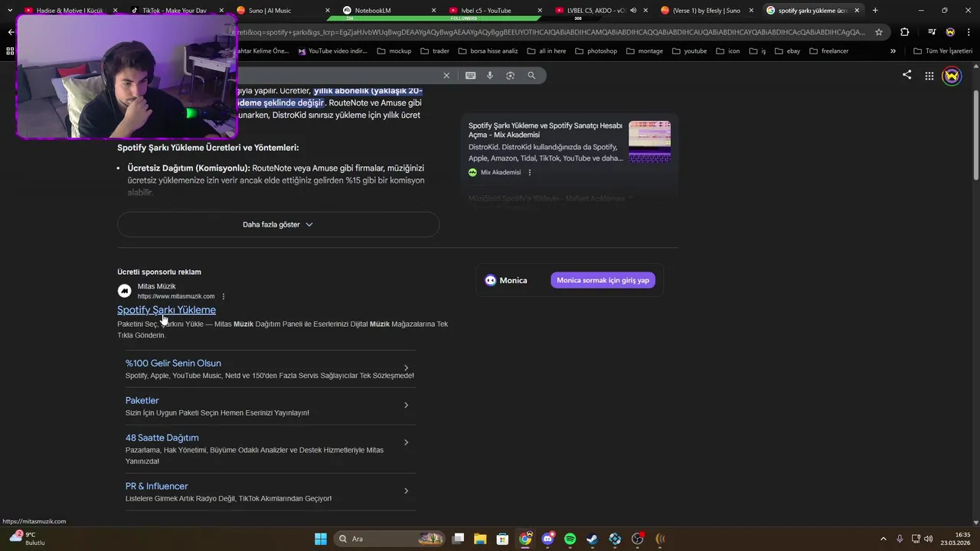Expand the Paketler sitelink chevron
This screenshot has height=551, width=980.
[406, 405]
